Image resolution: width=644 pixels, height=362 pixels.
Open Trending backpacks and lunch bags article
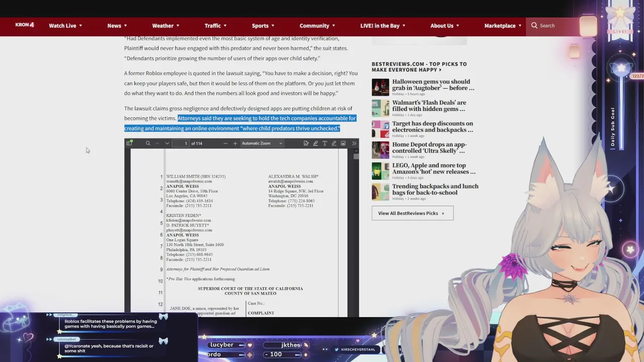[435, 190]
